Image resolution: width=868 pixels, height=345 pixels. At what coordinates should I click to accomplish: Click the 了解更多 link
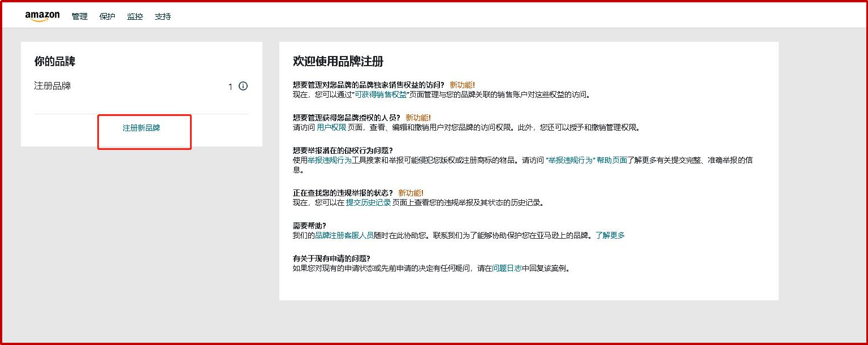tap(610, 235)
